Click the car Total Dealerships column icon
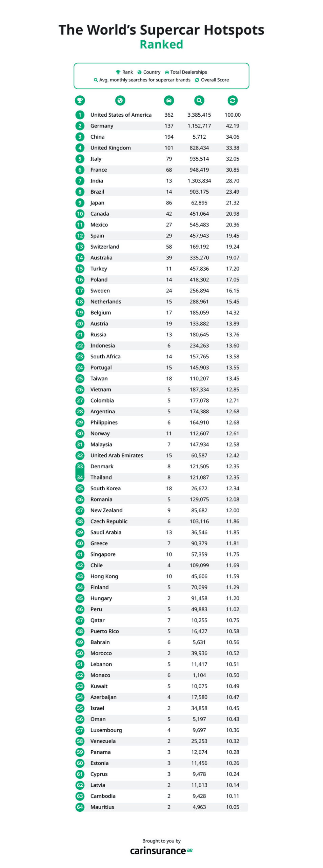 tap(169, 100)
